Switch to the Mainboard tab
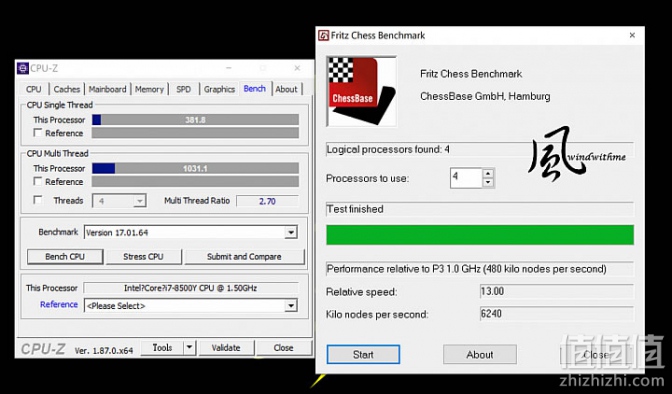 point(107,89)
